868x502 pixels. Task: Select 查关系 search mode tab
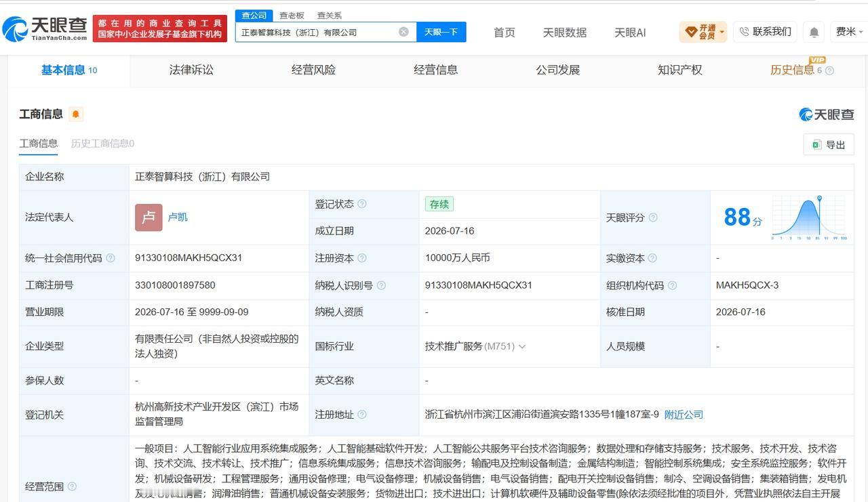(330, 15)
